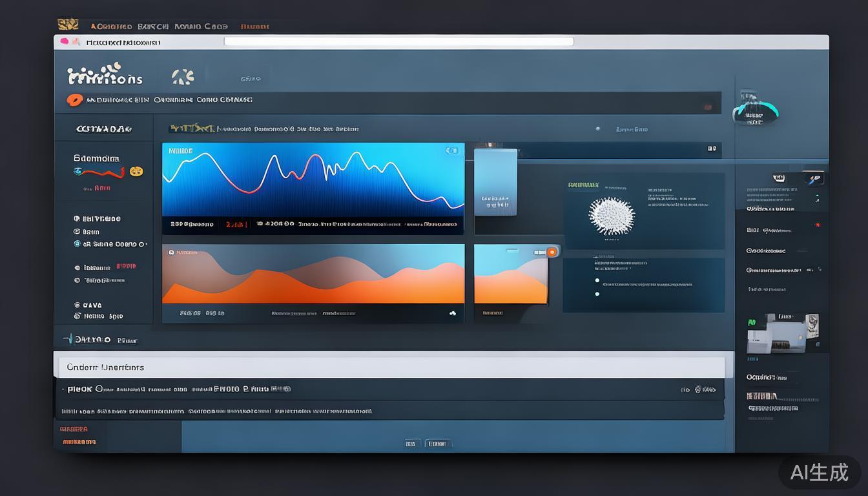Viewport: 868px width, 496px height.
Task: Click the red number in the blue chart footer
Action: tap(236, 225)
